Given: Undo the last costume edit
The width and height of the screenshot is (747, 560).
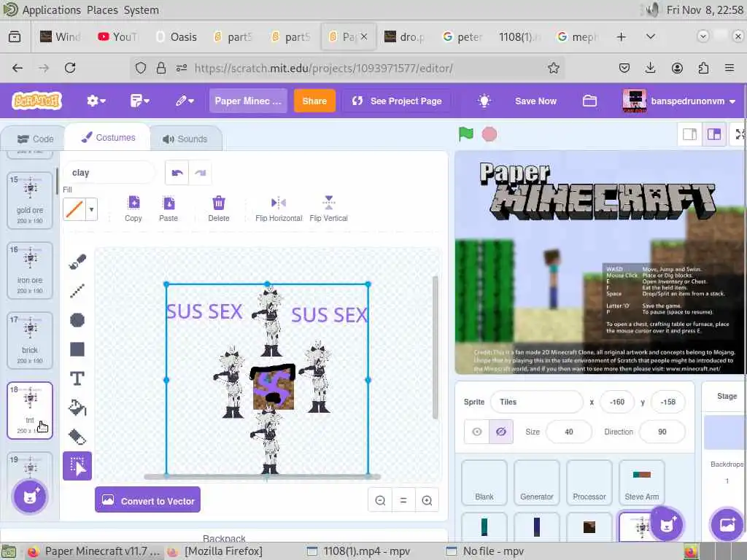Looking at the screenshot, I should [177, 173].
